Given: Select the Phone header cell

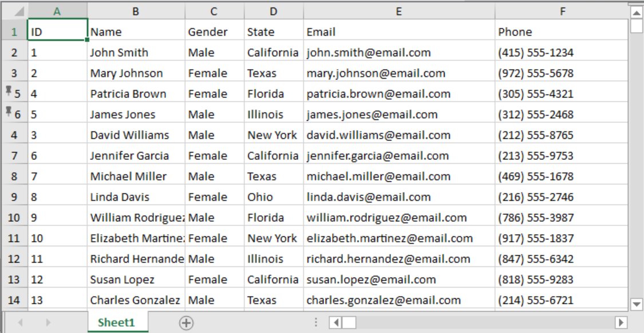Looking at the screenshot, I should pyautogui.click(x=561, y=32).
